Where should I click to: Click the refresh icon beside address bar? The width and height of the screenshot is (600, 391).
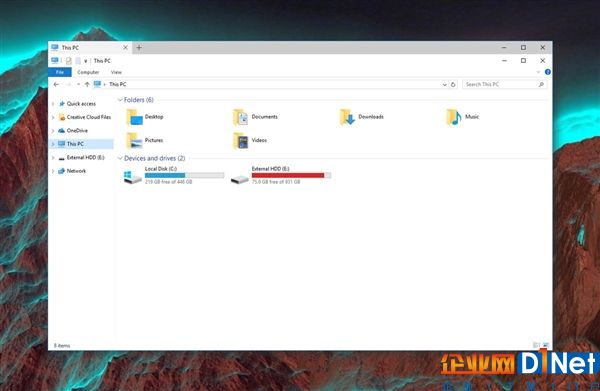(x=453, y=85)
